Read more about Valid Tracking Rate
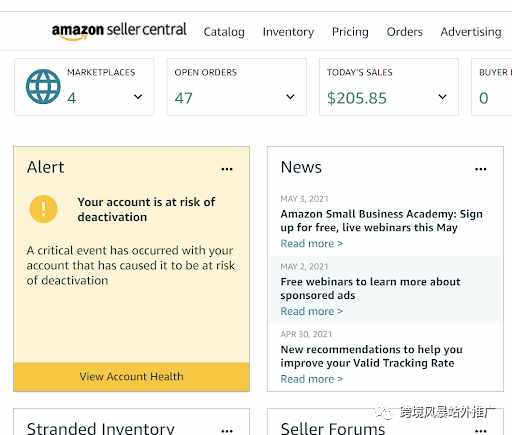Screen dimensions: 512x435 (x=312, y=379)
